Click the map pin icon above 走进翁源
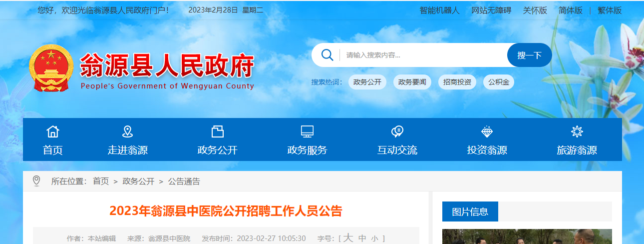644x244 pixels. coord(128,131)
